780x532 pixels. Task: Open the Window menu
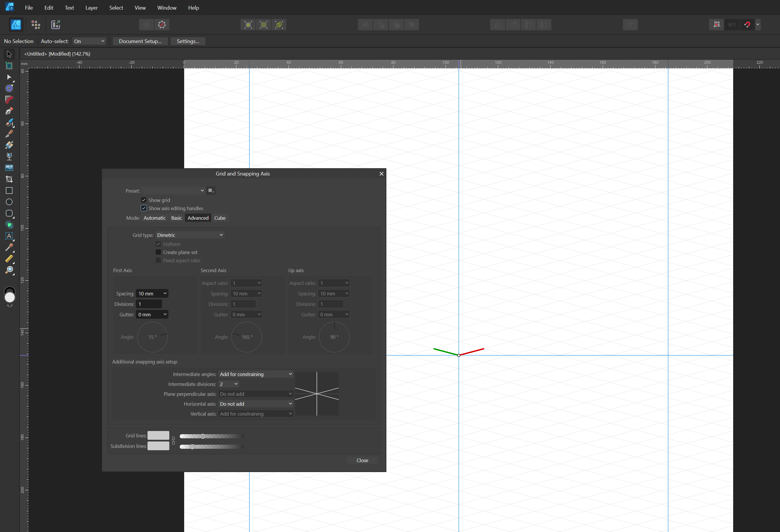167,7
